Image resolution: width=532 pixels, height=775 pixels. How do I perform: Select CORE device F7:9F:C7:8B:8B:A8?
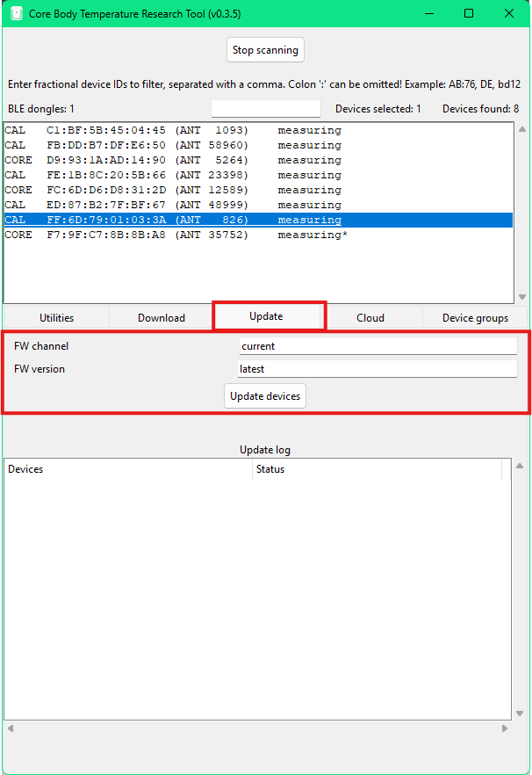pos(258,235)
